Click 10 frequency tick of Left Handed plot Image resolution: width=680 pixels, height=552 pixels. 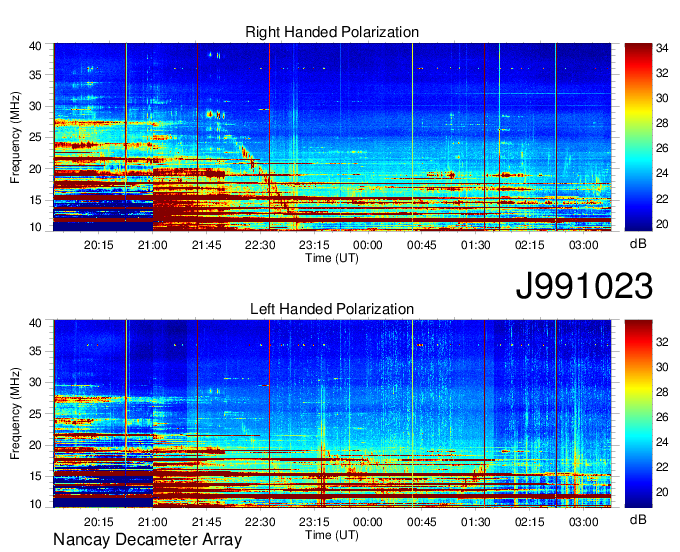pyautogui.click(x=36, y=504)
